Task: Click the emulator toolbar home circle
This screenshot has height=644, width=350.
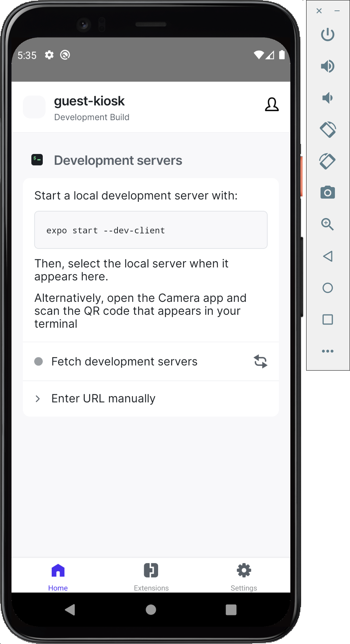Action: click(x=328, y=288)
